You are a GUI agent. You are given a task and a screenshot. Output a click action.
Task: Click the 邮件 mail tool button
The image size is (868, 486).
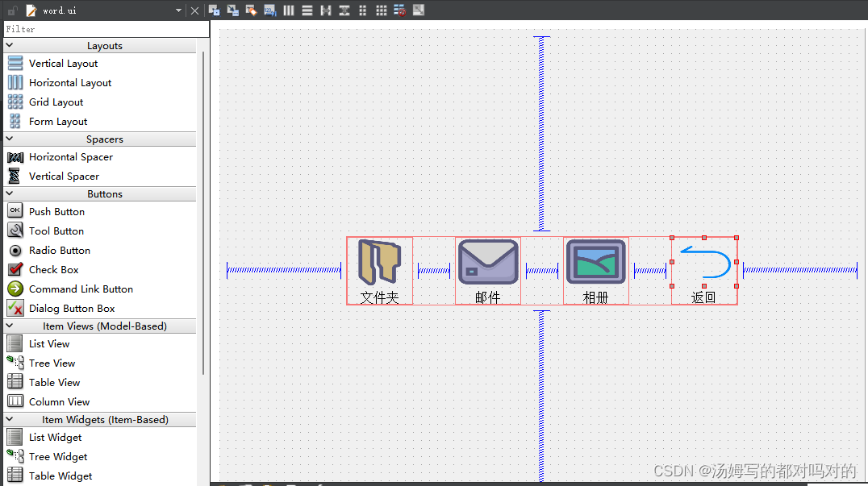pyautogui.click(x=488, y=271)
